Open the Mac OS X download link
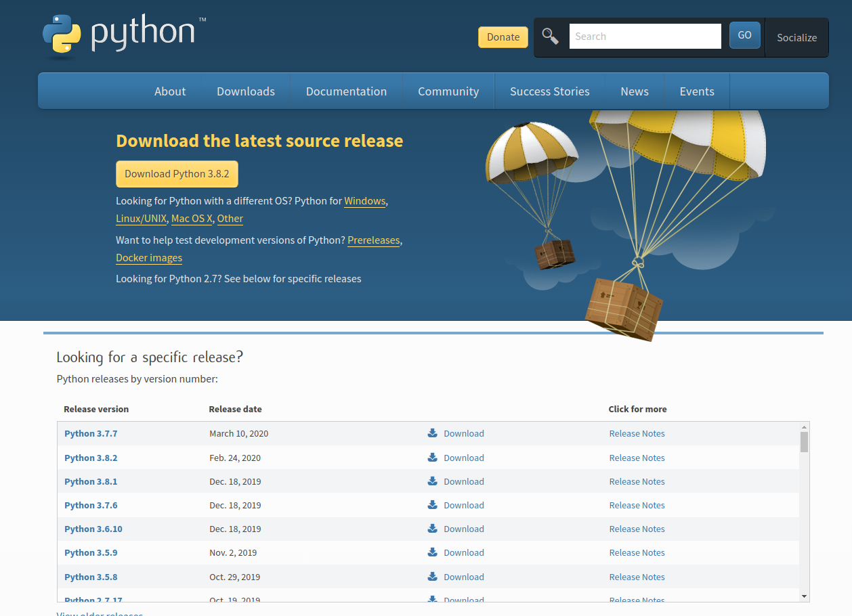The width and height of the screenshot is (852, 616). point(192,219)
